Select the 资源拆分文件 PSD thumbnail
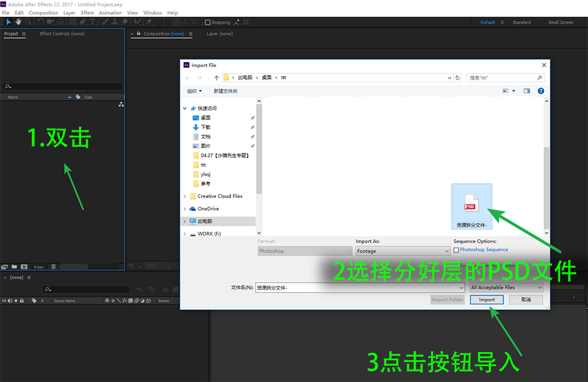 (x=472, y=206)
